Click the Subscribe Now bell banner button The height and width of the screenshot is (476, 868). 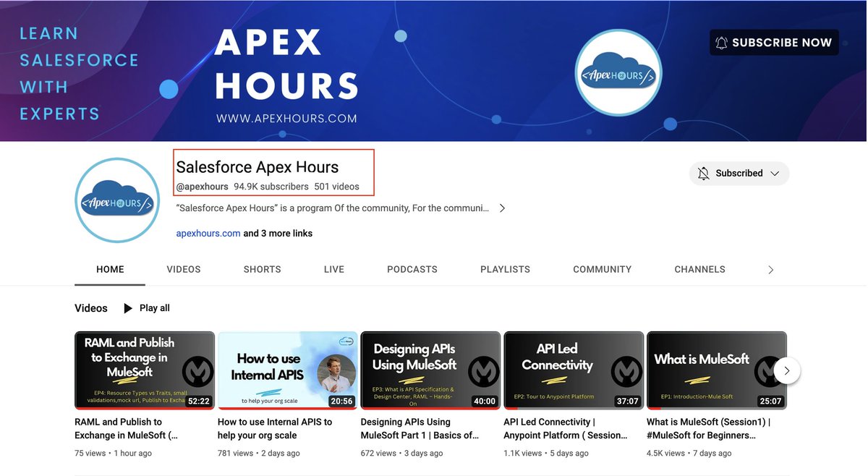(774, 43)
